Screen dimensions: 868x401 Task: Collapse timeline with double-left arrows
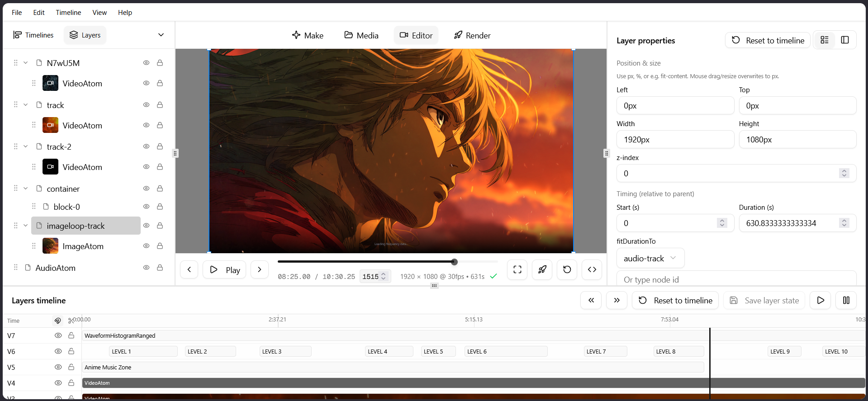click(591, 300)
